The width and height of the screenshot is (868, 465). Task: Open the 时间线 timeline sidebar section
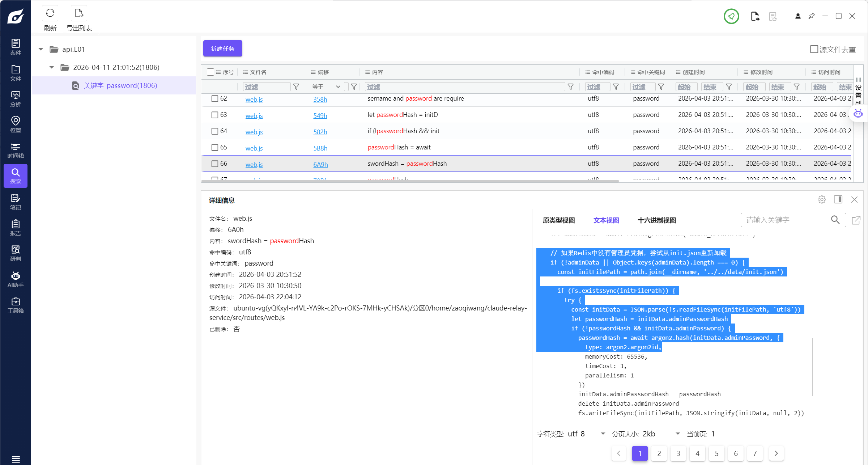[x=16, y=150]
